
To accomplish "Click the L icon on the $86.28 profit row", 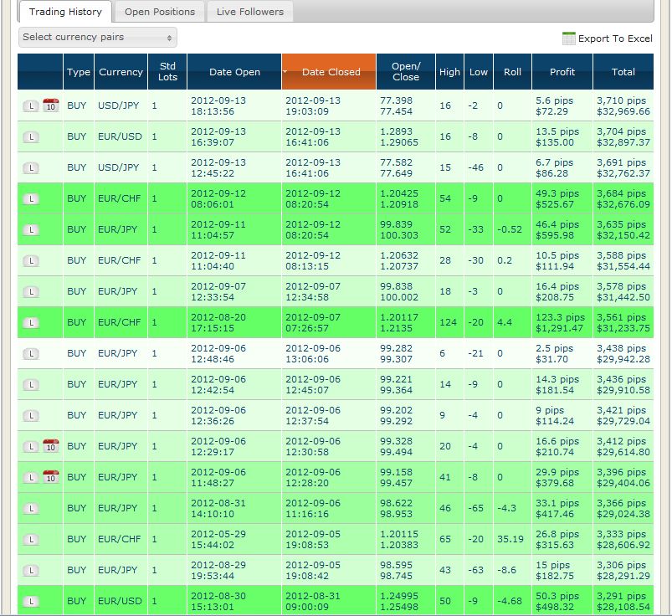I will (31, 168).
